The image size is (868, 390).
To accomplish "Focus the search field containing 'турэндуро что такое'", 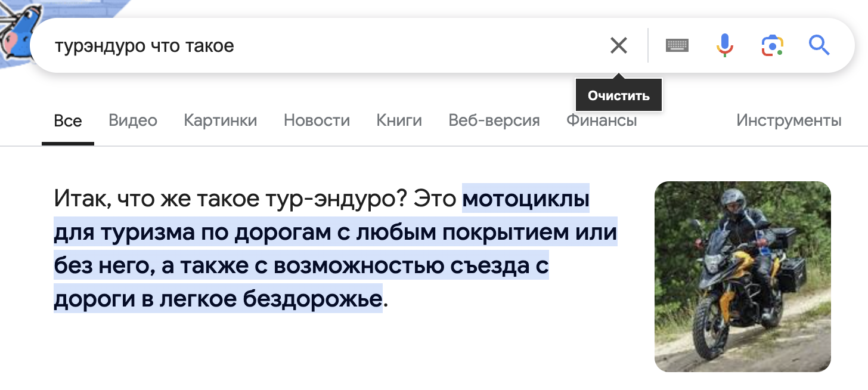I will (322, 46).
